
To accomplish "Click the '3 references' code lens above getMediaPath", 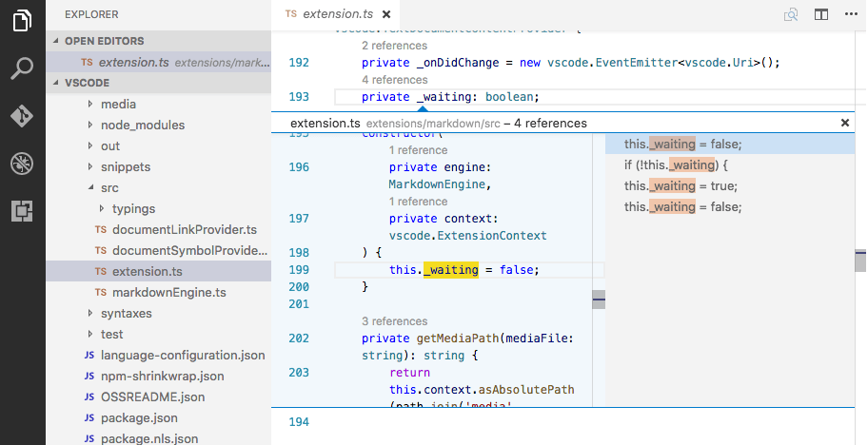I will (394, 321).
